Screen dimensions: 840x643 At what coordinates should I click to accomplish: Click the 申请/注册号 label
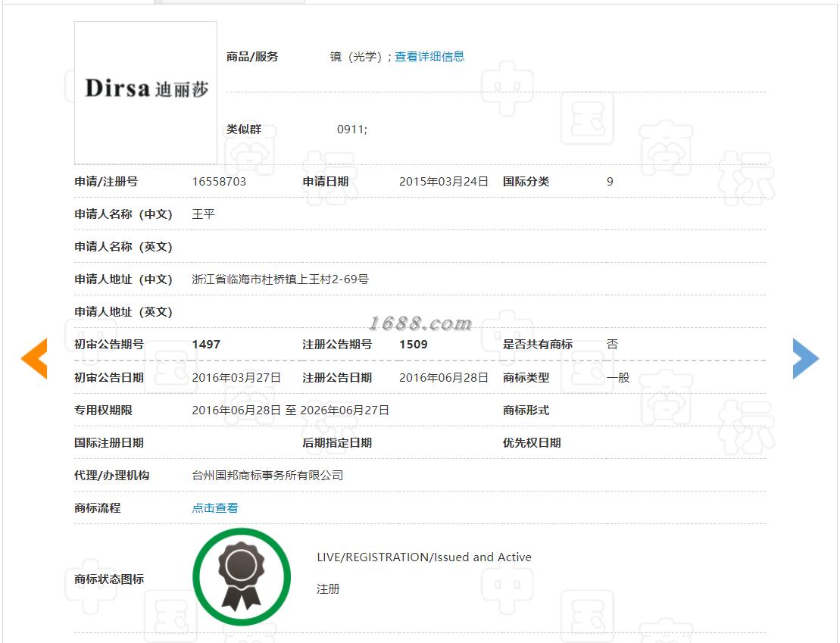point(106,182)
